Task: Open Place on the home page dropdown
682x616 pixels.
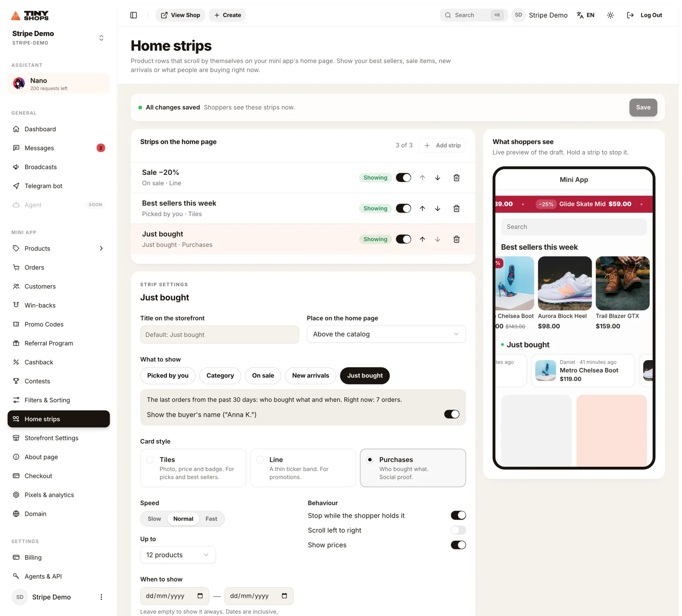Action: (x=386, y=334)
